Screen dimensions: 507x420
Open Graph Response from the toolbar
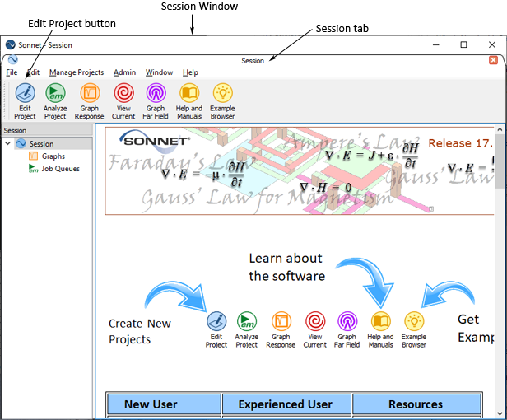pos(90,101)
